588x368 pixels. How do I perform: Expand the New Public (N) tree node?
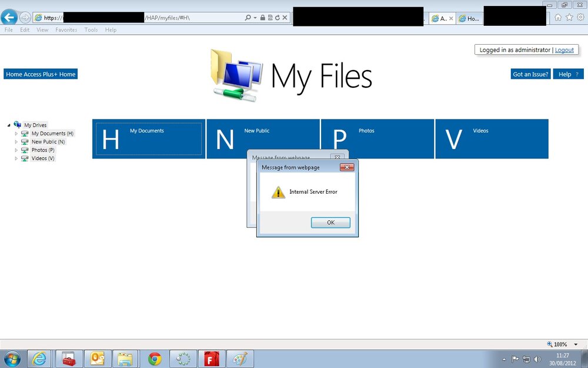[16, 141]
